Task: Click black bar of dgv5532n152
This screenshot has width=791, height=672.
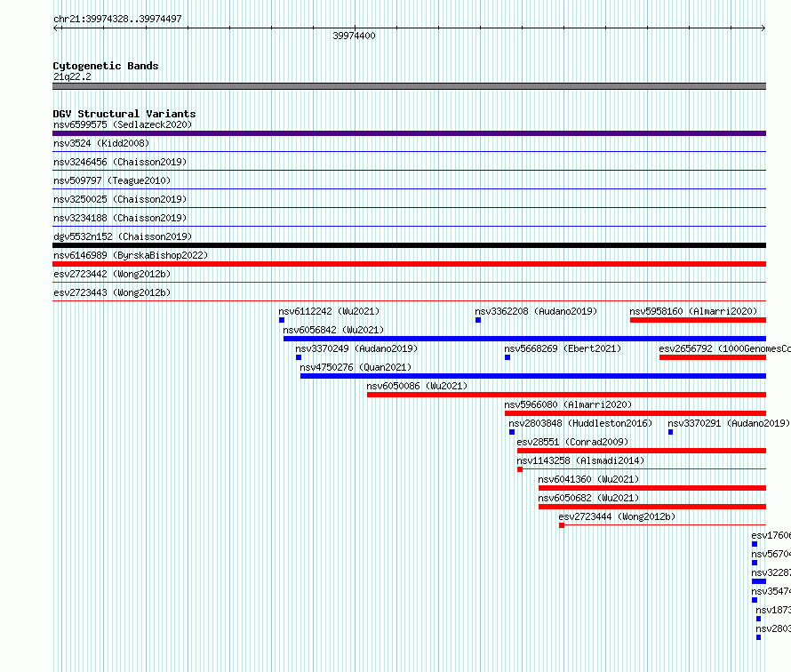Action: tap(409, 245)
